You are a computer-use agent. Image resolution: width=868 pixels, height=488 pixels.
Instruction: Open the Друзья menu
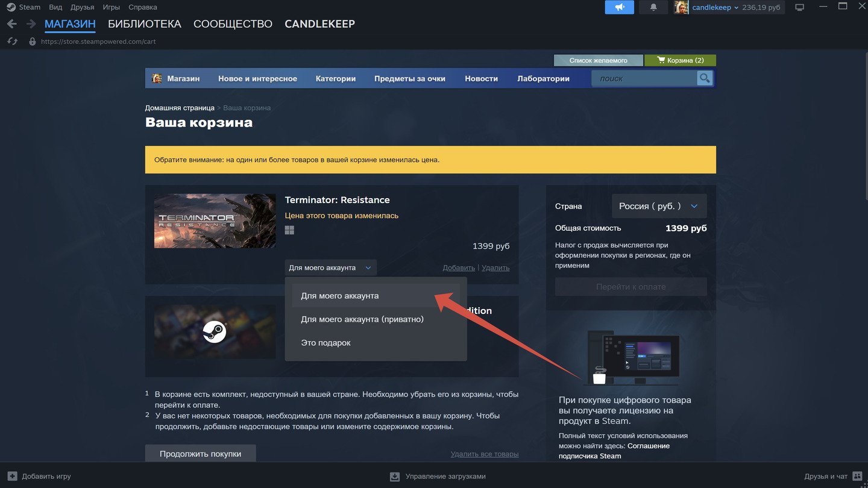click(82, 7)
